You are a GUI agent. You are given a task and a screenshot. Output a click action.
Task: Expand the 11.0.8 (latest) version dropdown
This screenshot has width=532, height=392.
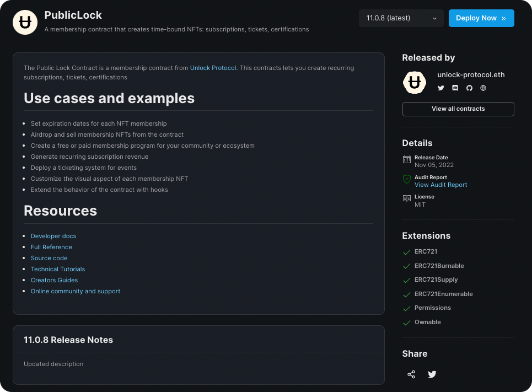[401, 18]
